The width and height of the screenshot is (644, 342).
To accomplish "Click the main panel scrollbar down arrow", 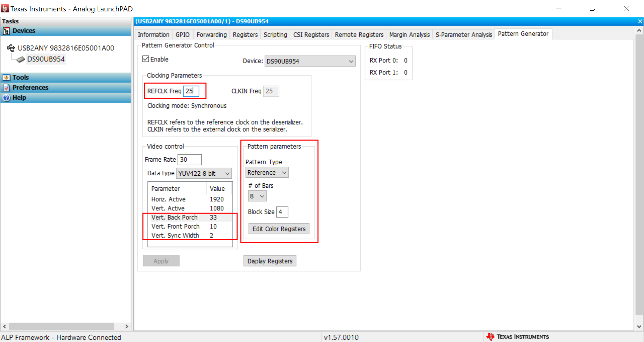I will (639, 327).
